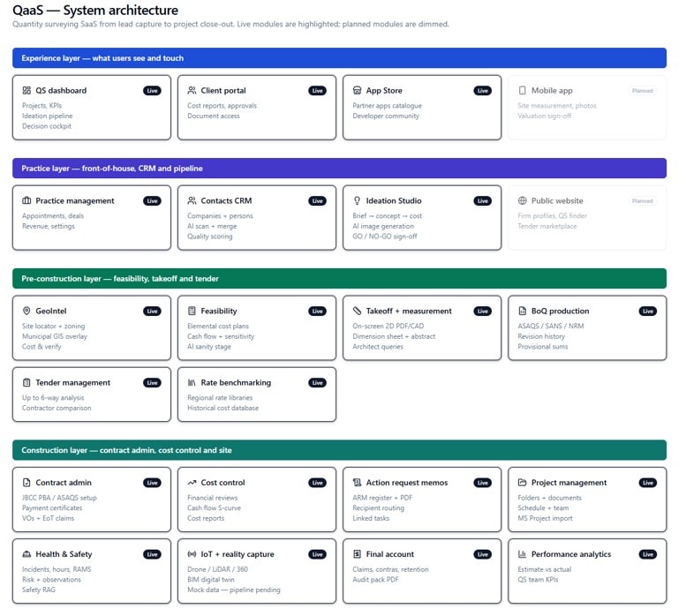Click 'Dimension sheet + abstract' text
This screenshot has height=616, width=686.
pos(394,336)
